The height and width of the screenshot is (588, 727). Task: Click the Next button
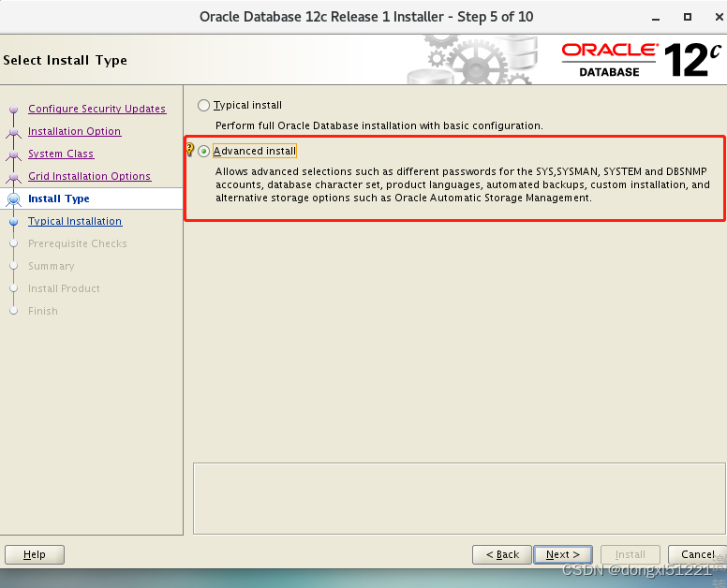point(563,554)
